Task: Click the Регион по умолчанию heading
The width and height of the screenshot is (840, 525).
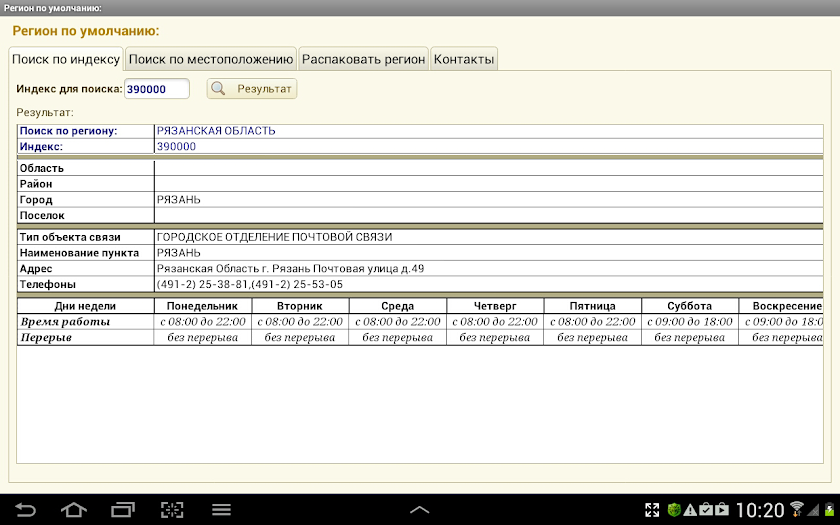Action: [86, 31]
